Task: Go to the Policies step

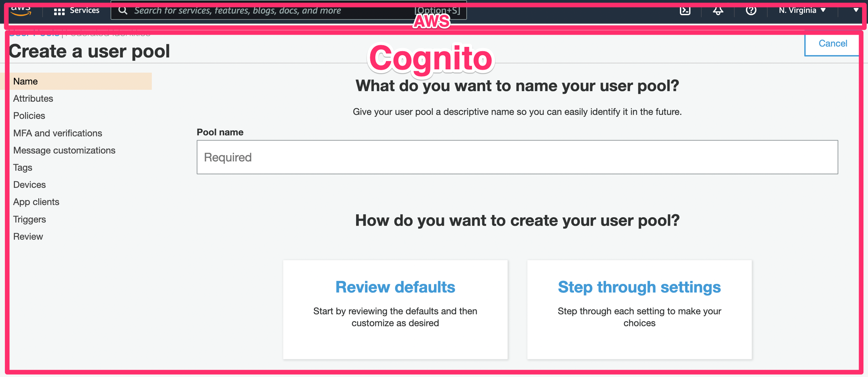Action: coord(29,116)
